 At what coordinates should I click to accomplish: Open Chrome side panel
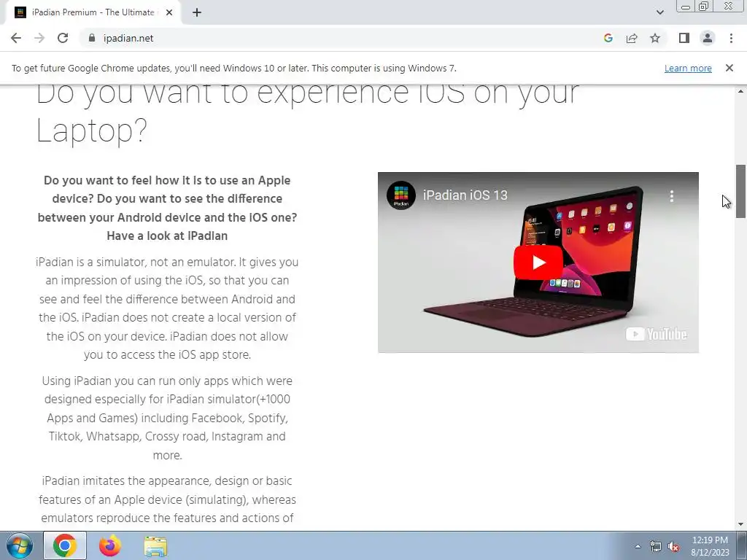click(684, 38)
